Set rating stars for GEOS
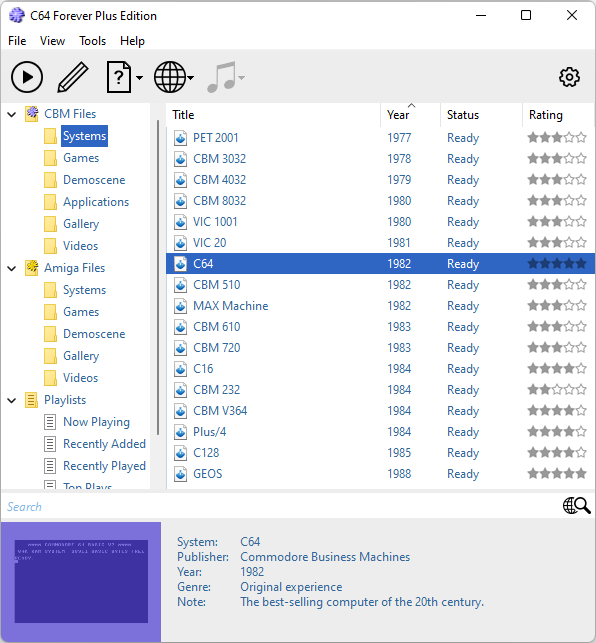Screen dimensions: 596x643 [x=557, y=474]
